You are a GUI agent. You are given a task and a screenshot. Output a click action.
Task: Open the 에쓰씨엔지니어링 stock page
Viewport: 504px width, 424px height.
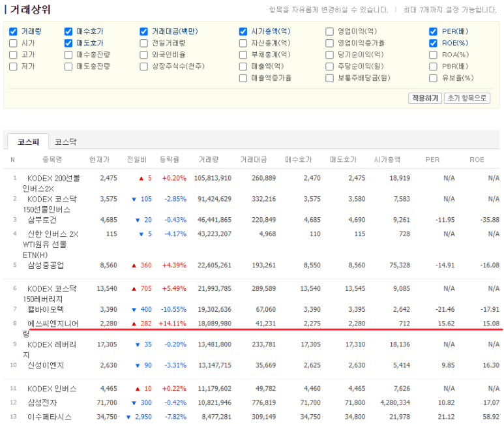tap(51, 329)
